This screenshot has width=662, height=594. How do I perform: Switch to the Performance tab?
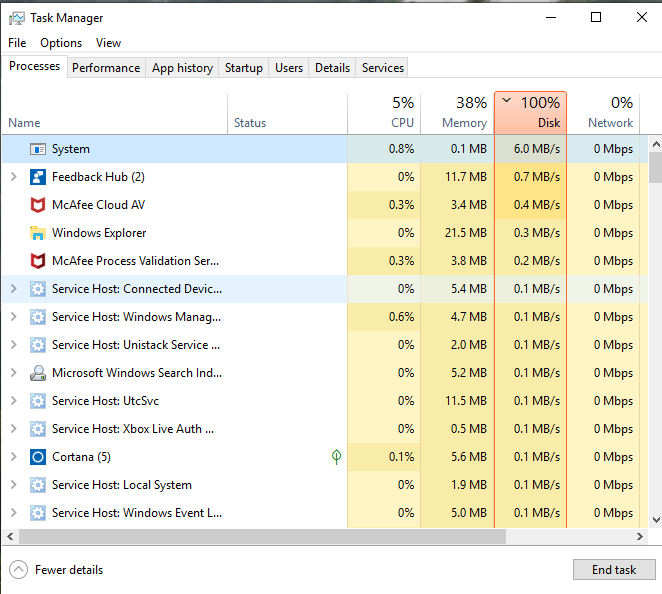tap(106, 68)
